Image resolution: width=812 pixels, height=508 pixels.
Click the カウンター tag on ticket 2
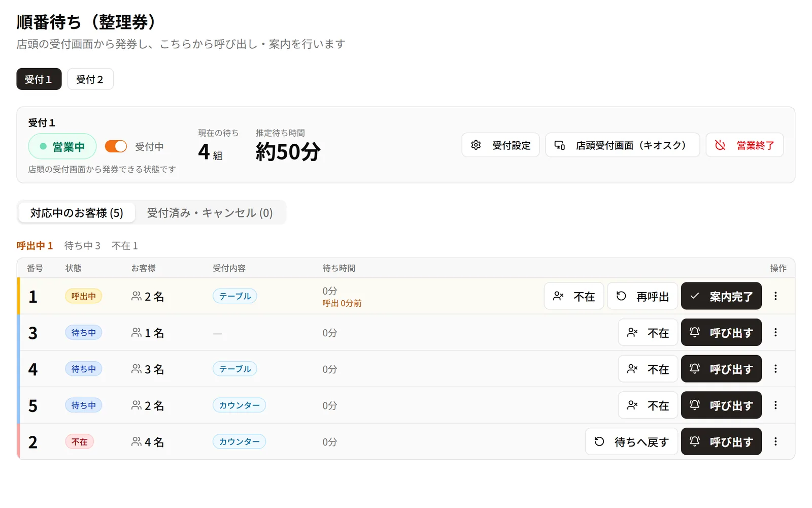[239, 442]
